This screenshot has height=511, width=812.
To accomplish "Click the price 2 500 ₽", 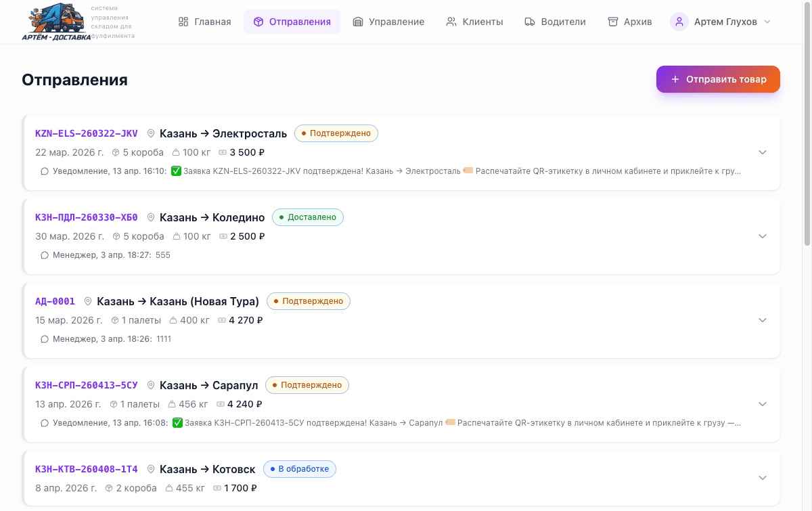I will point(247,236).
